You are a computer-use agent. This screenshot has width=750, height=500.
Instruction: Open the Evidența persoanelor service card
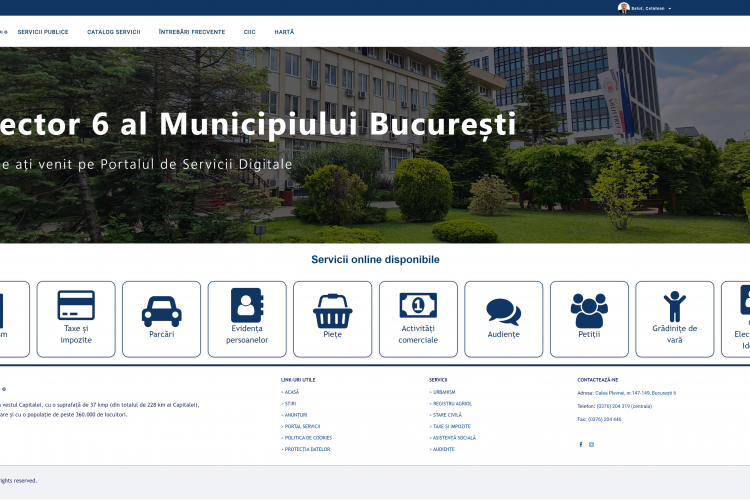[247, 319]
